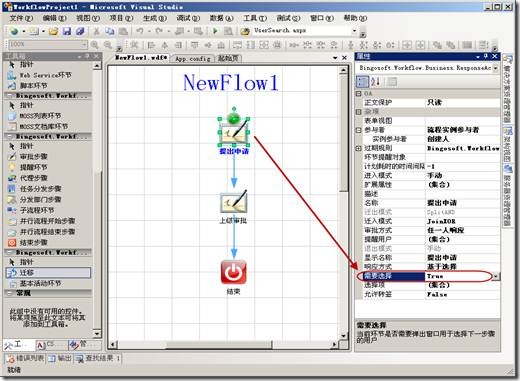Select the 子流程环节 toolbox item

tap(37, 210)
